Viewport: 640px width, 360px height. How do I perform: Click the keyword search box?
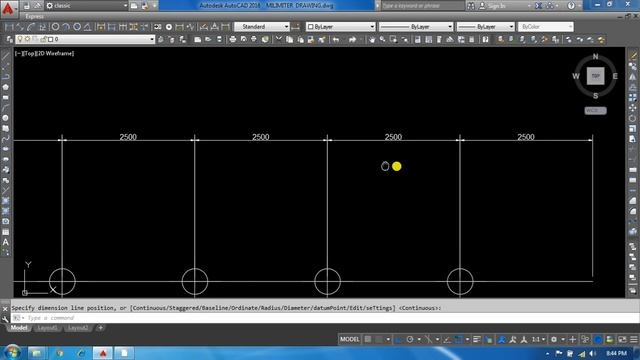coord(422,6)
